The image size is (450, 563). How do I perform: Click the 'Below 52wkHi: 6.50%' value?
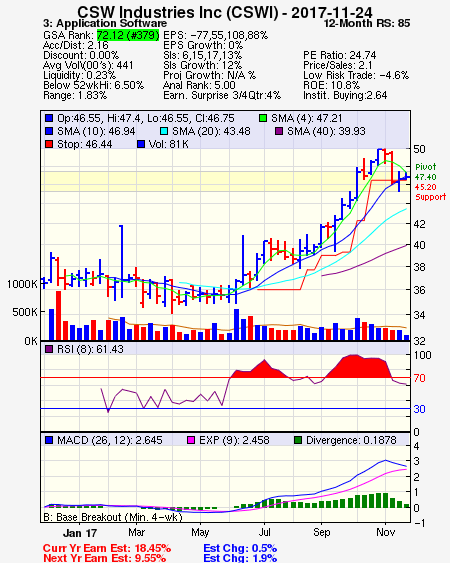93,85
